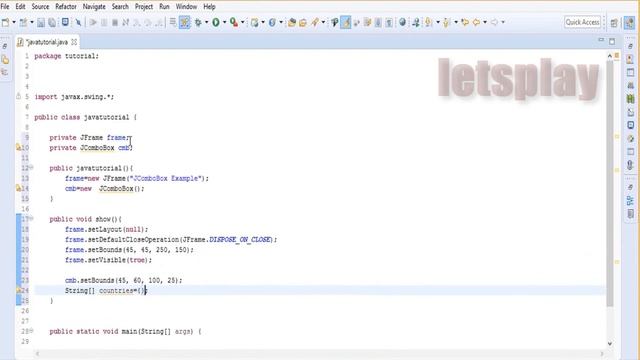Open the Window menu
The image size is (640, 360).
point(186,7)
